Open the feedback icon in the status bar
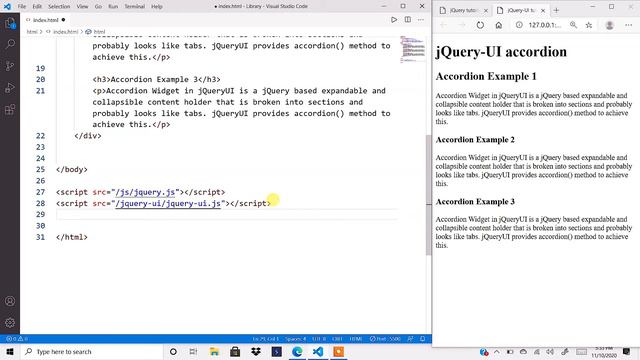Image resolution: width=640 pixels, height=360 pixels. pos(411,339)
